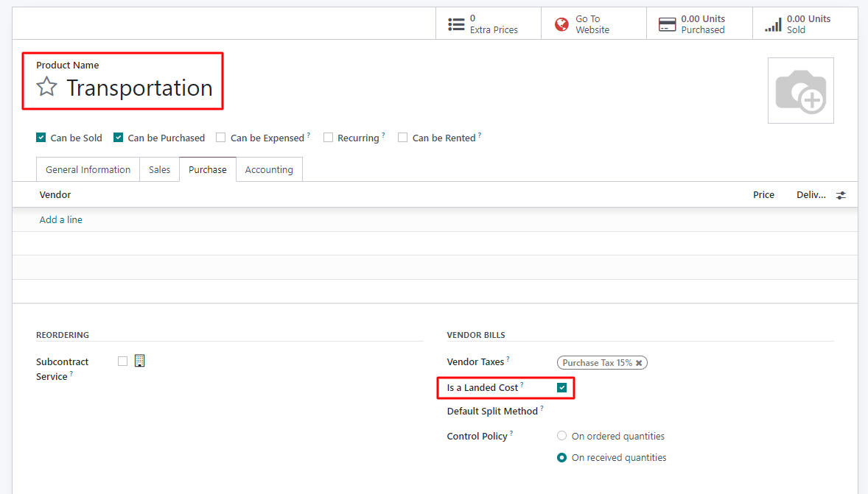
Task: Select On ordered quantities control policy
Action: (562, 436)
